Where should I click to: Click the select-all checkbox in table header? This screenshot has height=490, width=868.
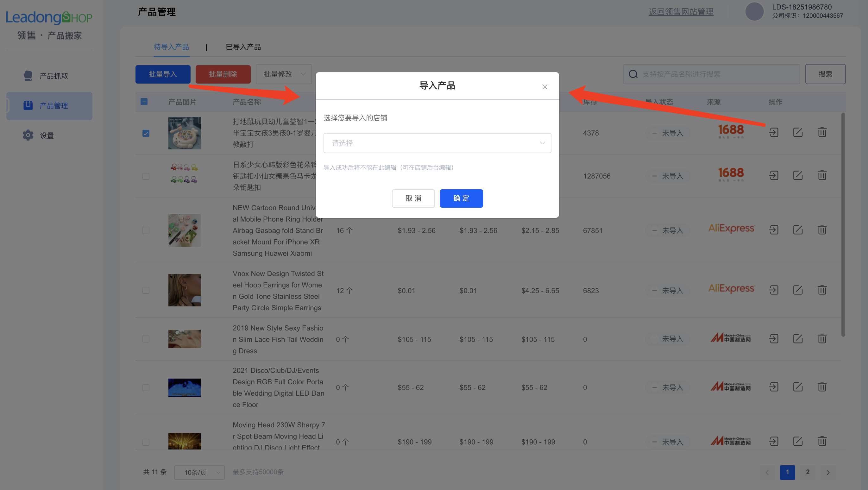click(144, 101)
